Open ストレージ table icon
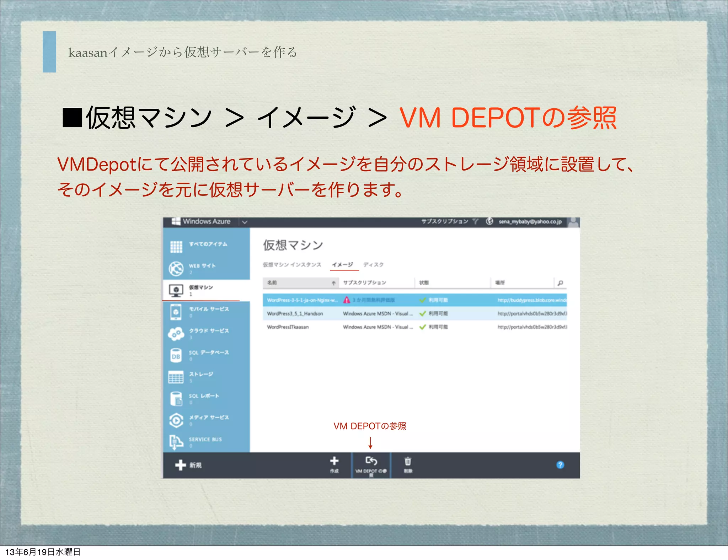 coord(176,377)
